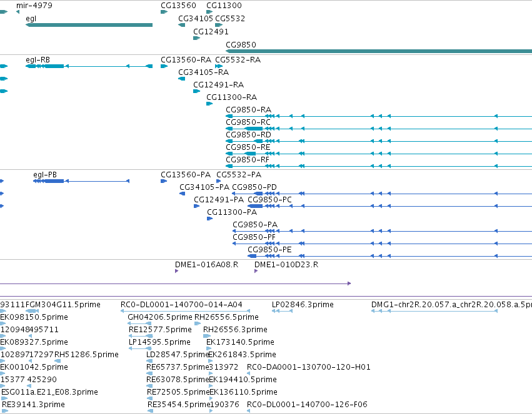Click the EK136110.5prime EST label
The height and width of the screenshot is (414, 532).
click(244, 392)
